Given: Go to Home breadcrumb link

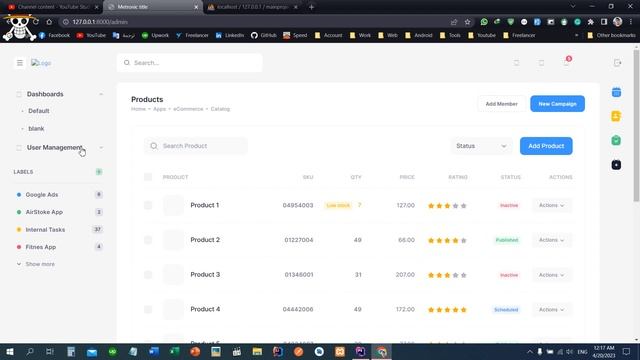Looking at the screenshot, I should [138, 109].
